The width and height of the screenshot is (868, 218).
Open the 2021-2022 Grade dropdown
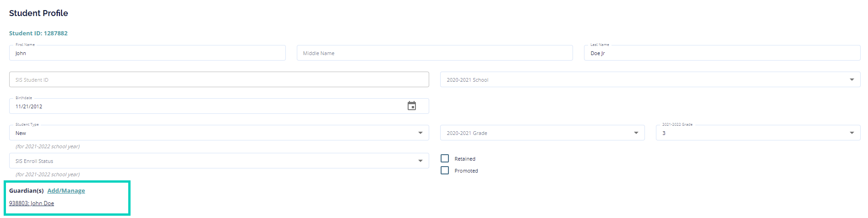852,133
